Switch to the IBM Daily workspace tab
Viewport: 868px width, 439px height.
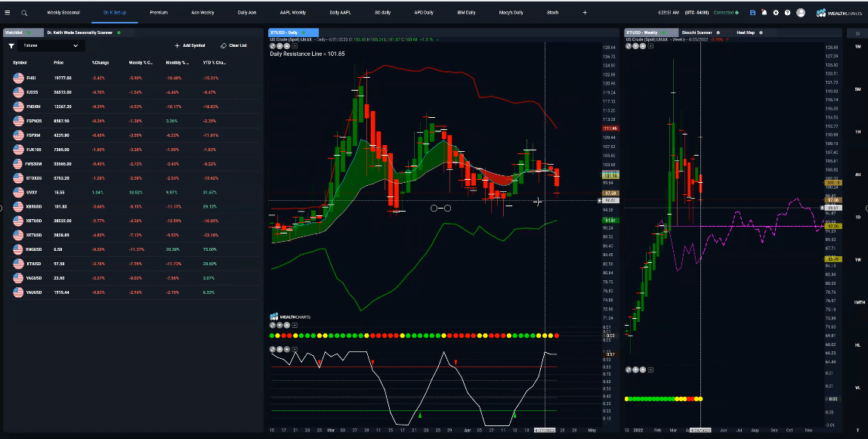tap(466, 12)
